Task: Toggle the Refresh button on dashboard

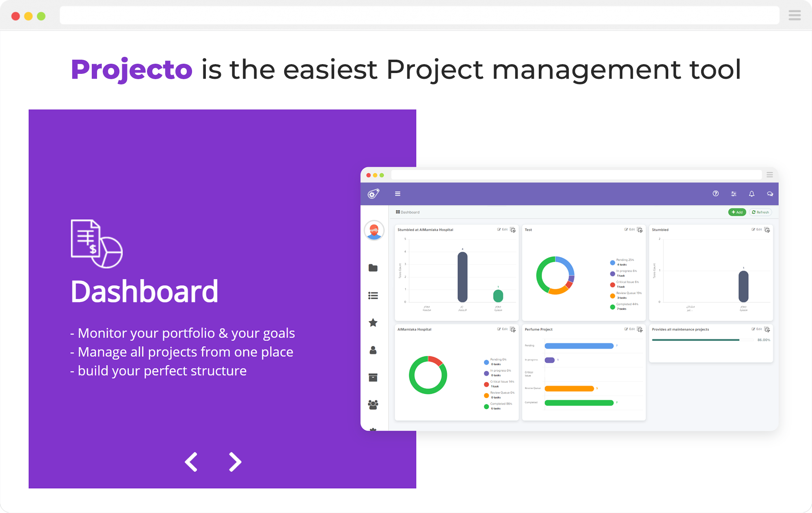Action: [762, 212]
